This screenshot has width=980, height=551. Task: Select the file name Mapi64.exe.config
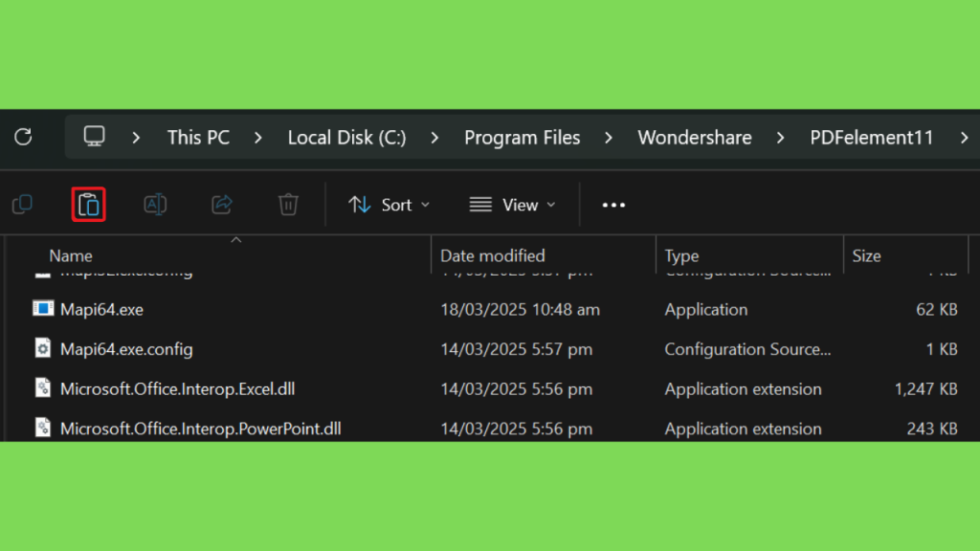click(x=126, y=349)
